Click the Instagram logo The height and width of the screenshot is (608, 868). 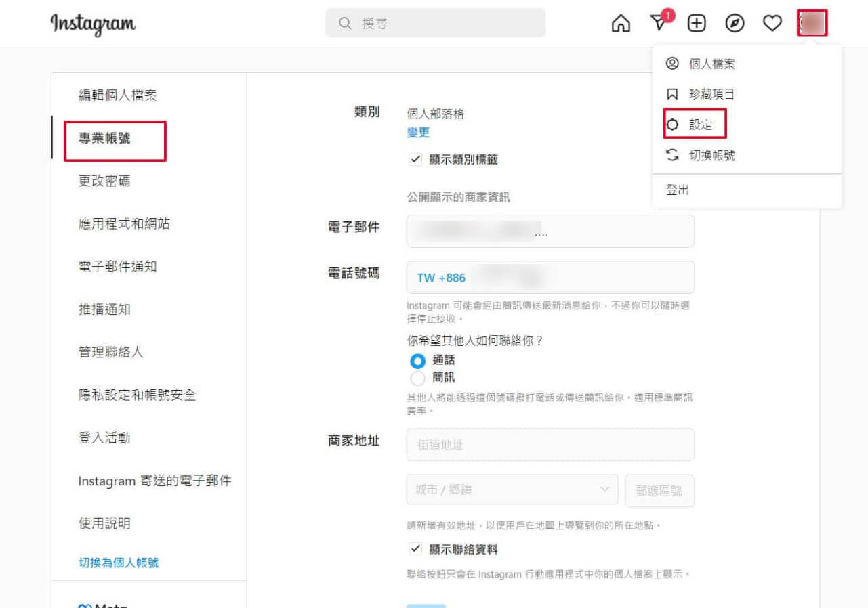(92, 23)
